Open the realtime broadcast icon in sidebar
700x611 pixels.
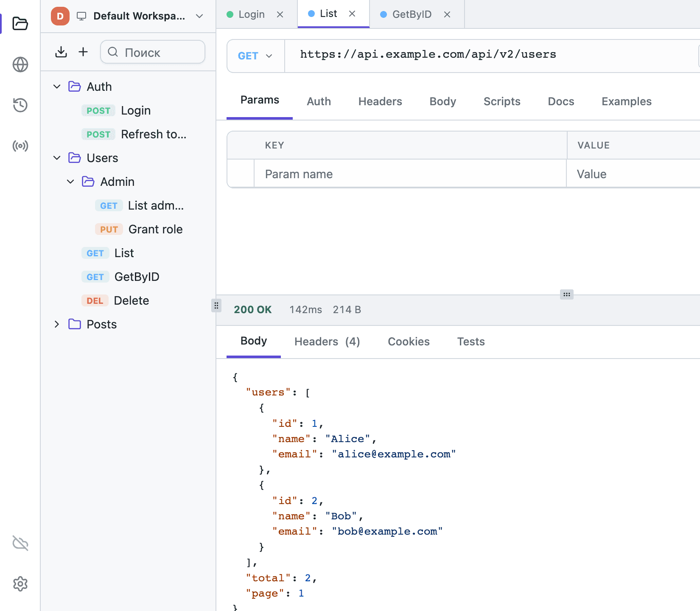[20, 146]
